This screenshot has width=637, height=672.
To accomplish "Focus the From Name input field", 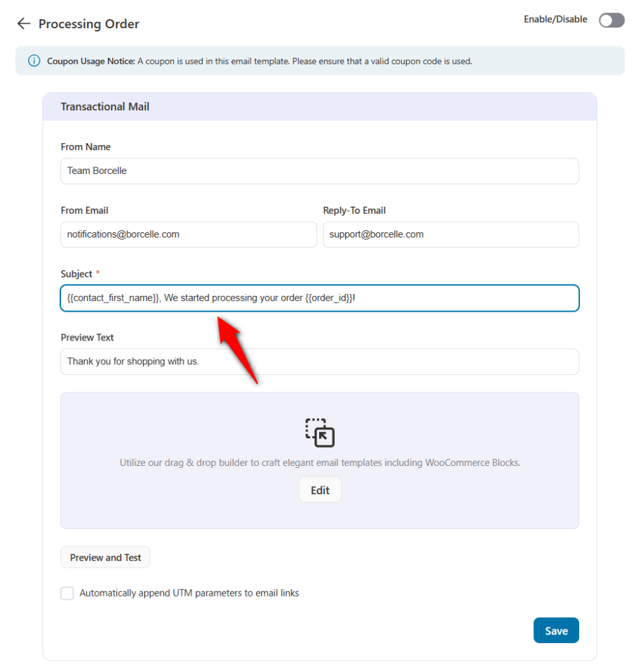I will click(320, 171).
